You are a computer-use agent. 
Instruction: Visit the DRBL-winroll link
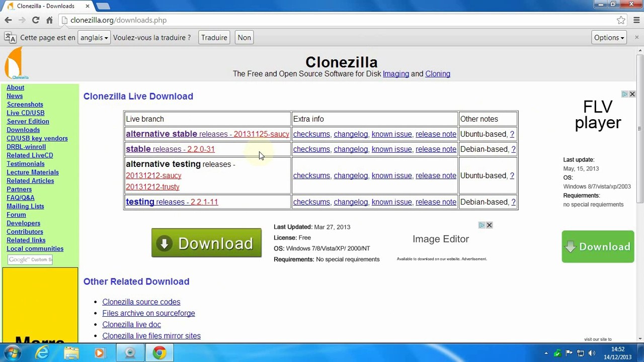tap(26, 147)
